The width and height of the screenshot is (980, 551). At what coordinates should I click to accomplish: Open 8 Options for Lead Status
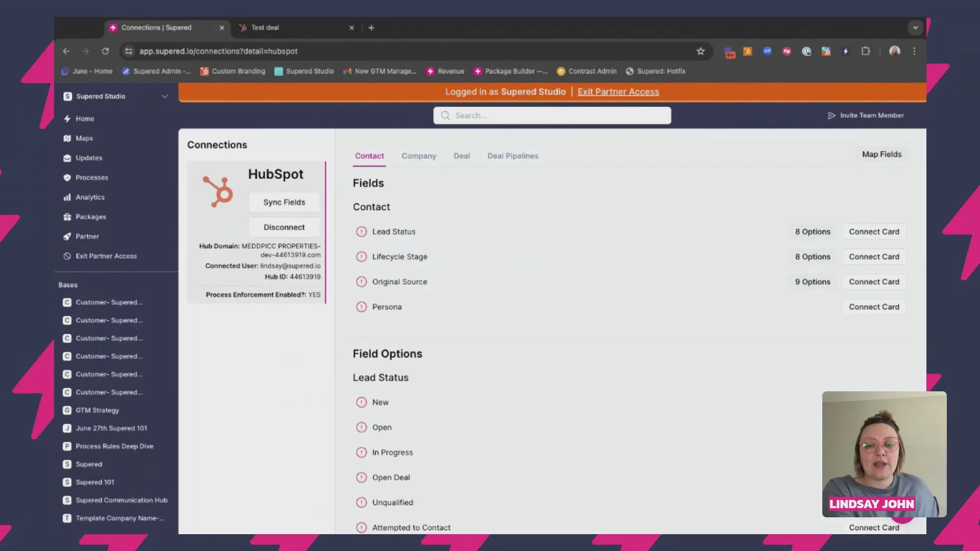pyautogui.click(x=813, y=232)
